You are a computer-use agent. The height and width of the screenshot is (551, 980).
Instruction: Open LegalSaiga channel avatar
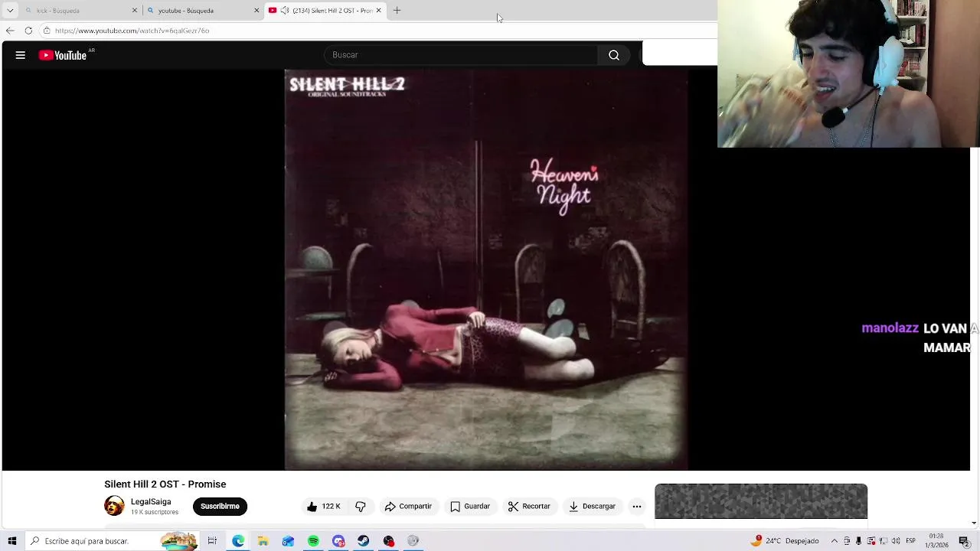114,506
